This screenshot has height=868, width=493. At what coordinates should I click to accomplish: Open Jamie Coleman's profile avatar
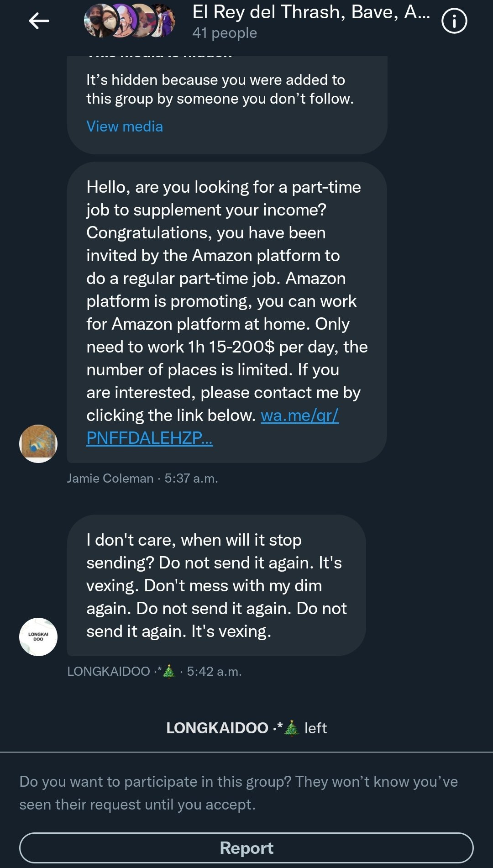point(38,443)
